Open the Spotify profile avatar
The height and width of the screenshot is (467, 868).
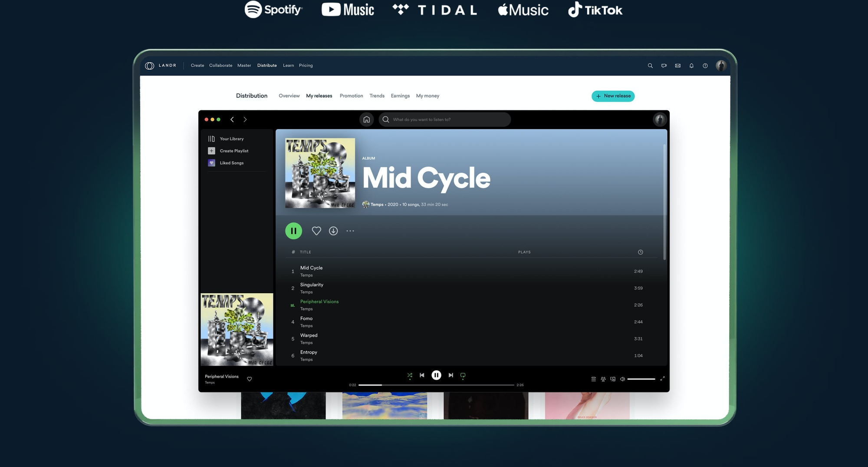660,119
